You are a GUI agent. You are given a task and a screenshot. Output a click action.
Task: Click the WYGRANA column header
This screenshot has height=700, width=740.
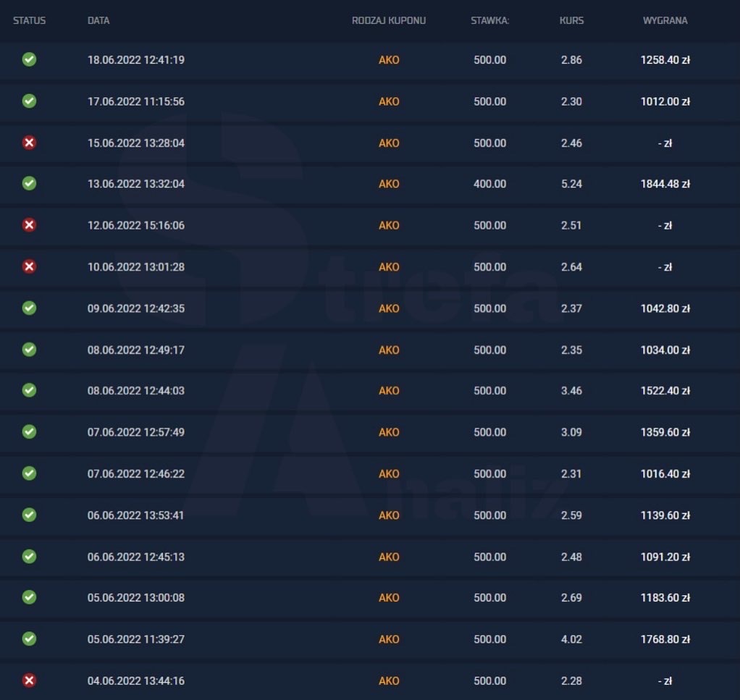pyautogui.click(x=665, y=20)
